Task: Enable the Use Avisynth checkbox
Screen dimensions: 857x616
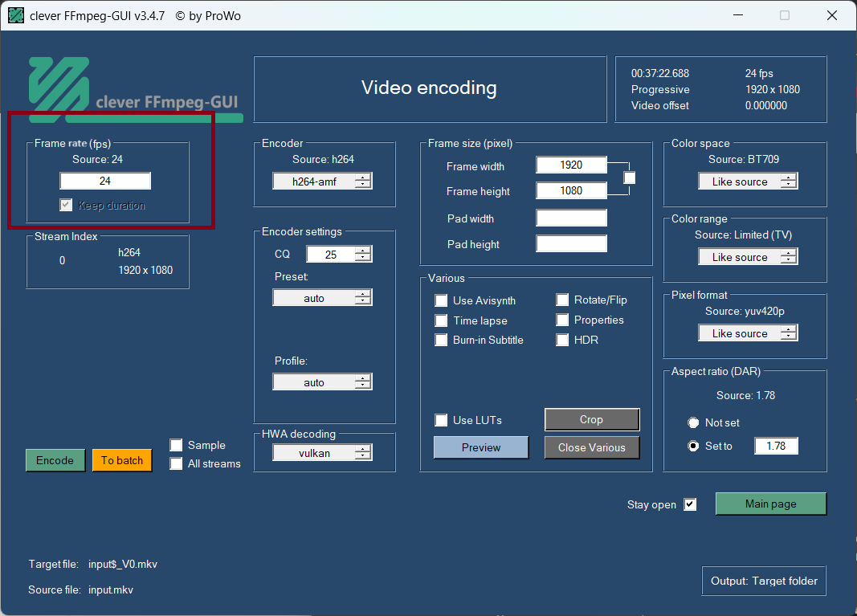Action: tap(441, 300)
